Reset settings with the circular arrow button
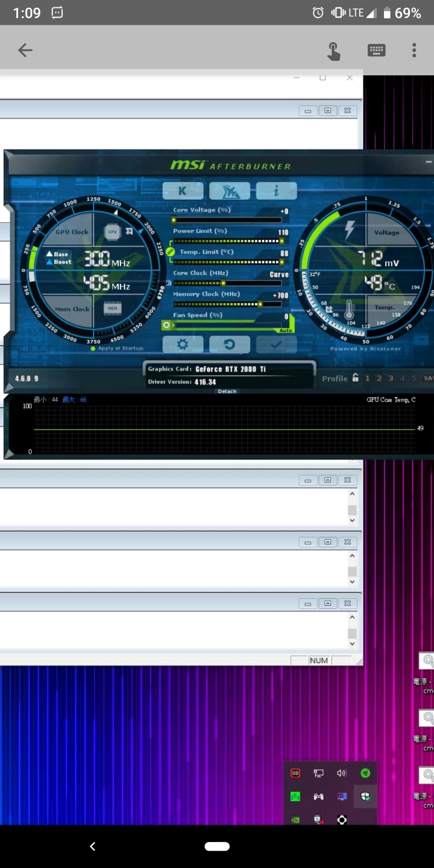The width and height of the screenshot is (434, 868). click(230, 345)
